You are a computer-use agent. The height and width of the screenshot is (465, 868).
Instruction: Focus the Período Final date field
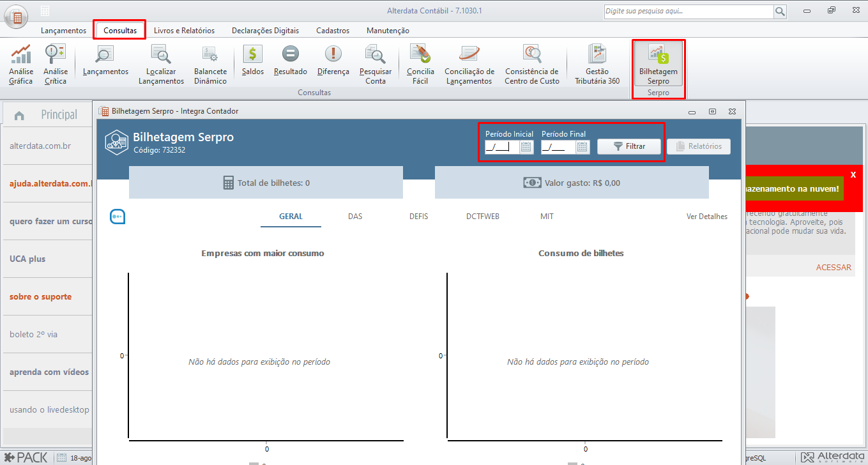pyautogui.click(x=558, y=147)
